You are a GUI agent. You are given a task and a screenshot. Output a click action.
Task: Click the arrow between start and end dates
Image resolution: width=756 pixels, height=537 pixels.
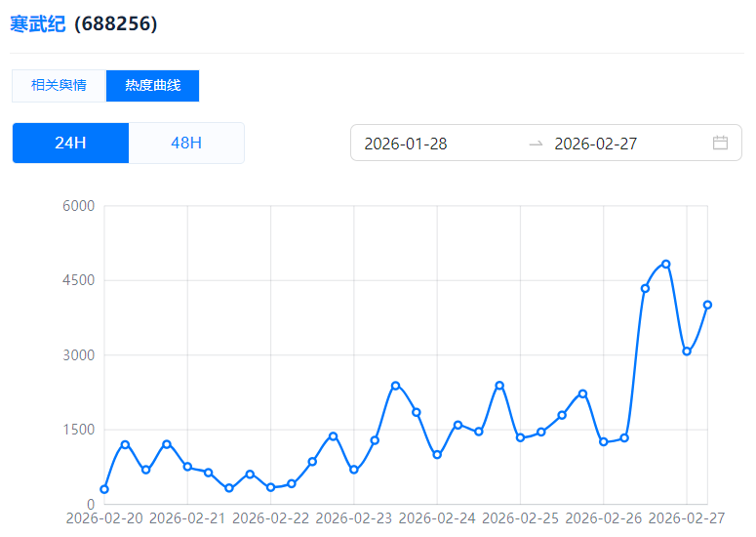(x=536, y=144)
